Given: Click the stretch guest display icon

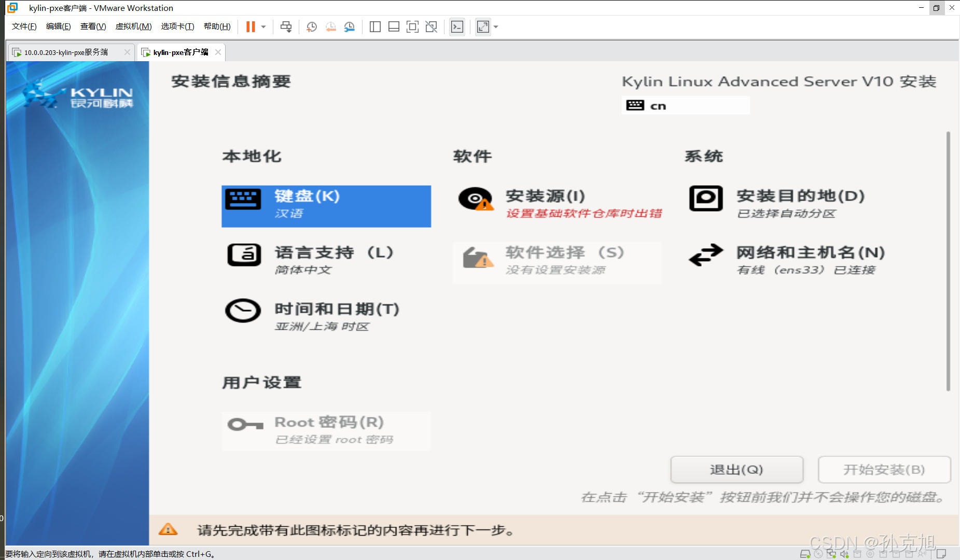Looking at the screenshot, I should (483, 26).
